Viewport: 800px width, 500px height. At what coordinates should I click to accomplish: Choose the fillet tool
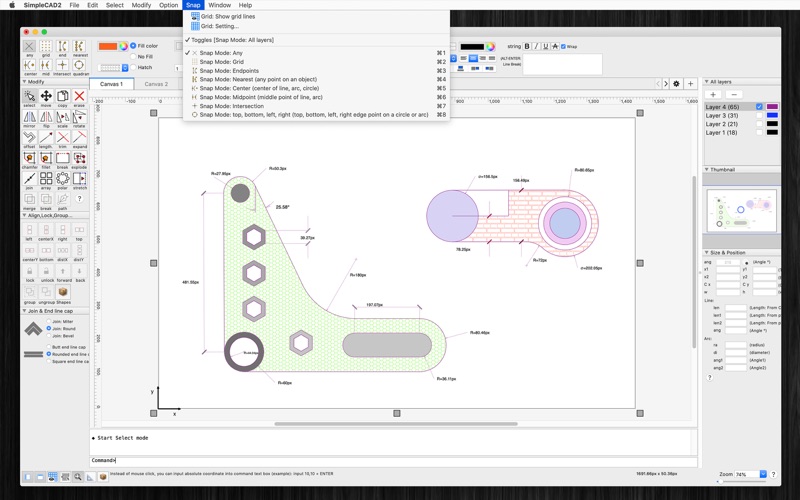click(46, 159)
